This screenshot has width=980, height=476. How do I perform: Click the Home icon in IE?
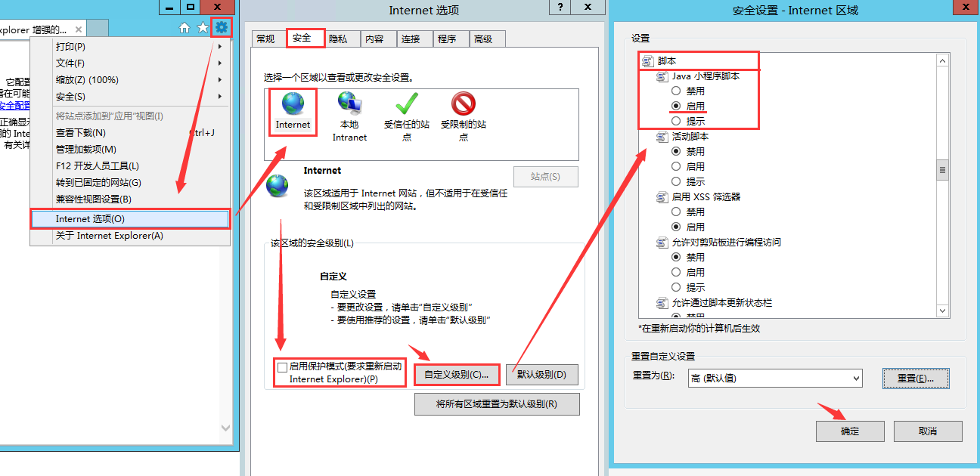tap(185, 28)
